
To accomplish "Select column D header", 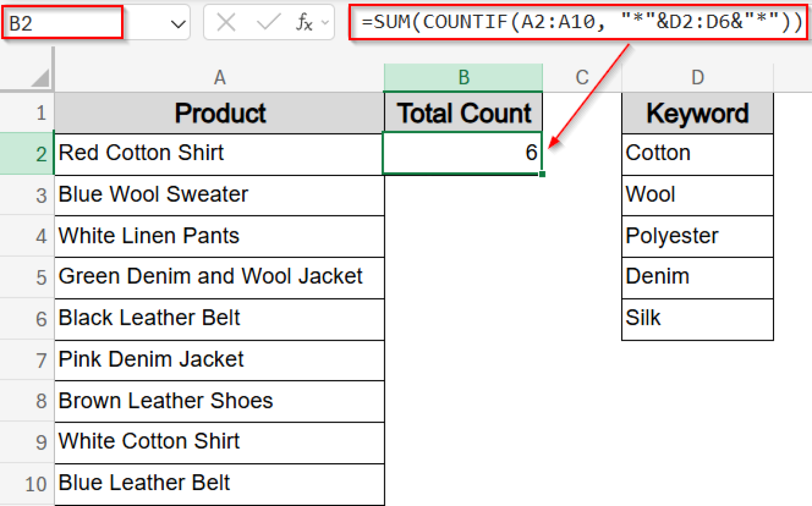I will pos(697,77).
